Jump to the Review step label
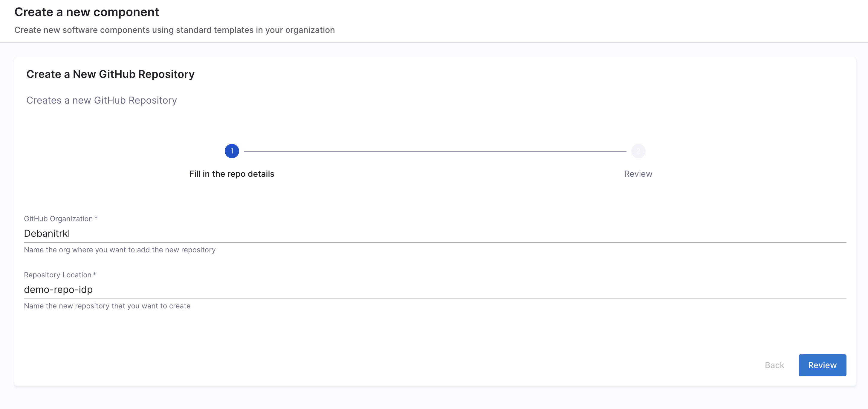Screen dimensions: 868x409 pyautogui.click(x=638, y=174)
